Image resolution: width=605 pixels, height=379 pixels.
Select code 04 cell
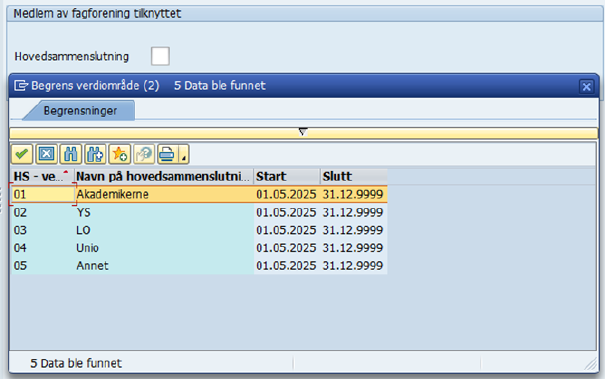pos(43,248)
